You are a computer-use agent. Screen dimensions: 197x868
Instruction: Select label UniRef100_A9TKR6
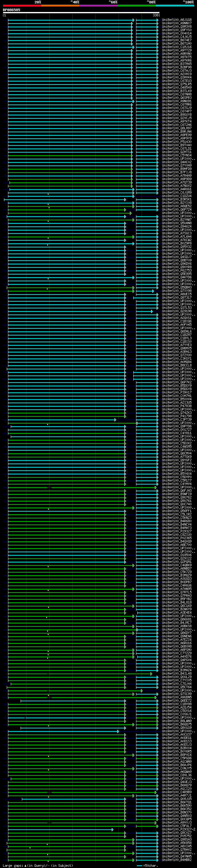coord(176,60)
